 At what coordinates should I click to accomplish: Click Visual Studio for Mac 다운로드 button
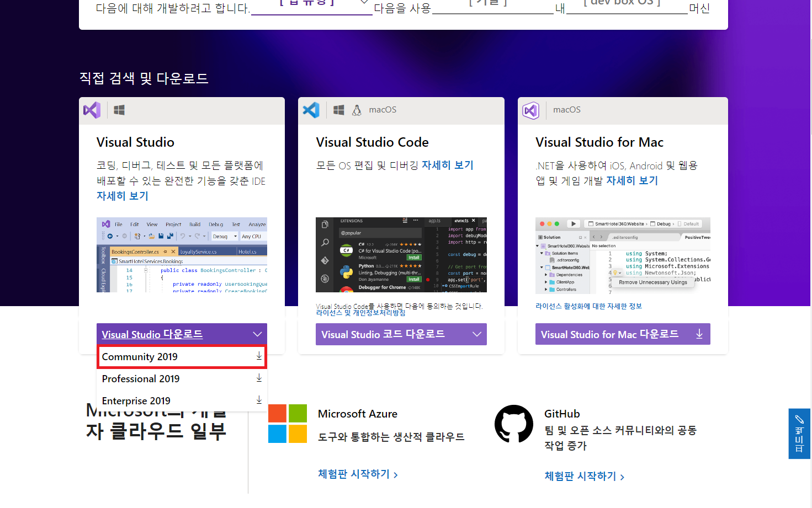tap(623, 334)
